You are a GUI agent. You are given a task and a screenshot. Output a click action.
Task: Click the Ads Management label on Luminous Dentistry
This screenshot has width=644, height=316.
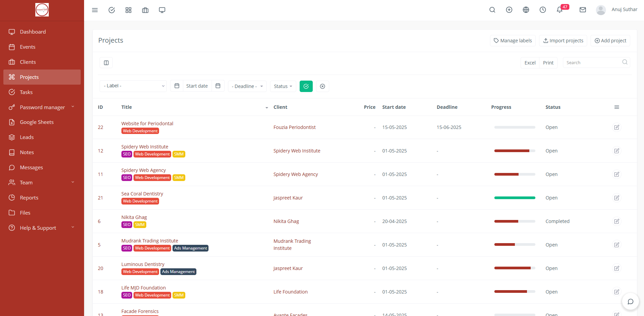point(178,272)
